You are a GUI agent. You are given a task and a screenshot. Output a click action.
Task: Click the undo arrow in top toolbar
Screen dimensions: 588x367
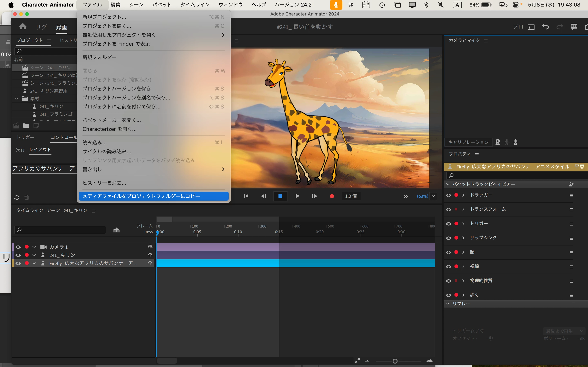point(546,27)
